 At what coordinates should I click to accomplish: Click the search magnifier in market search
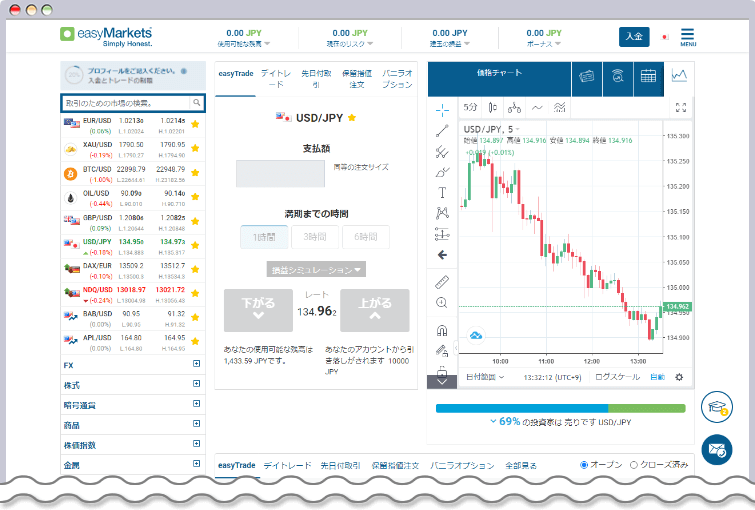196,103
